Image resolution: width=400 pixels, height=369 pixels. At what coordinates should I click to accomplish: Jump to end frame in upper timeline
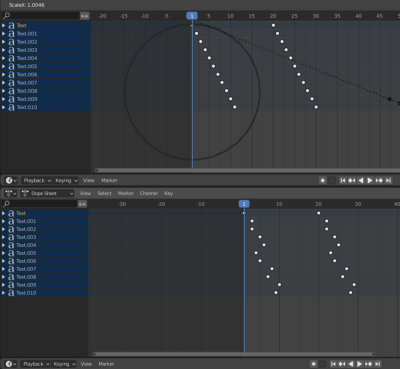click(x=388, y=180)
